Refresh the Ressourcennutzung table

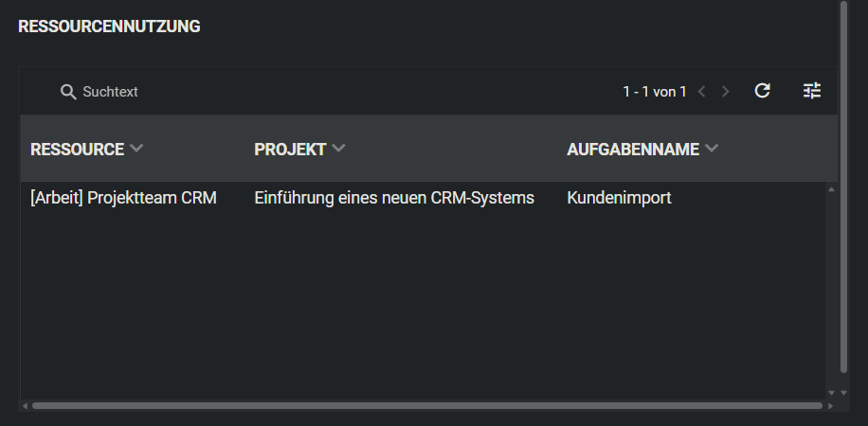coord(762,91)
